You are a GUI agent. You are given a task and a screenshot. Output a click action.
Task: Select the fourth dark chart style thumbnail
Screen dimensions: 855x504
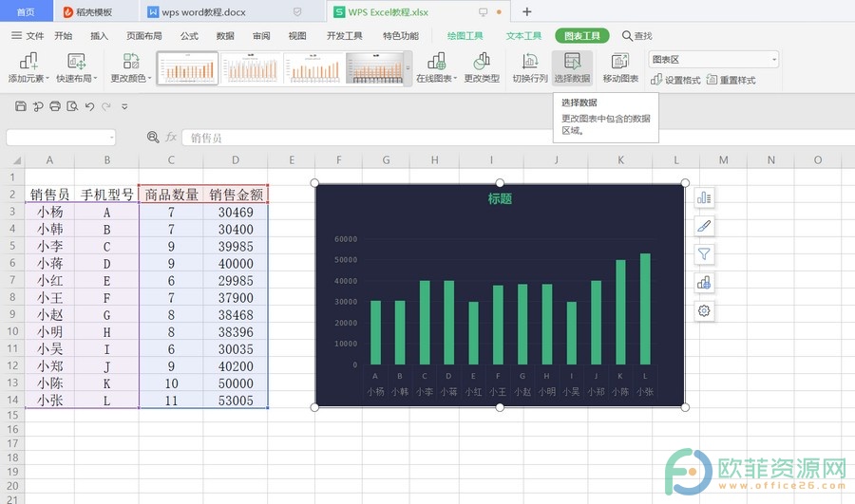tap(375, 68)
